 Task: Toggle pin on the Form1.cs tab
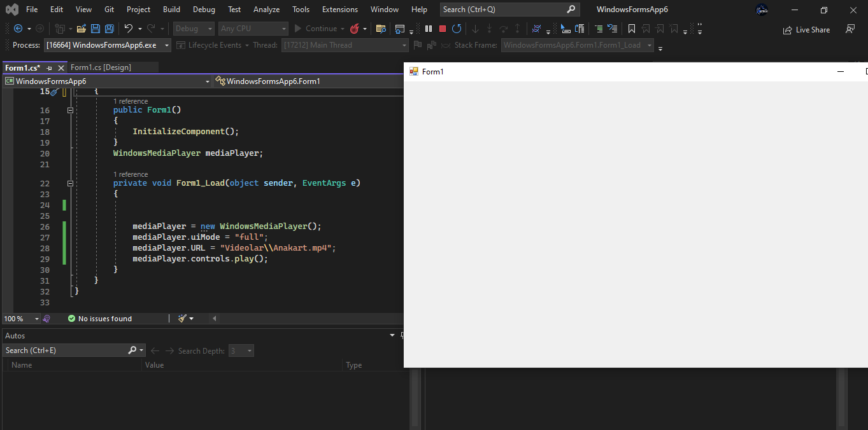point(50,68)
